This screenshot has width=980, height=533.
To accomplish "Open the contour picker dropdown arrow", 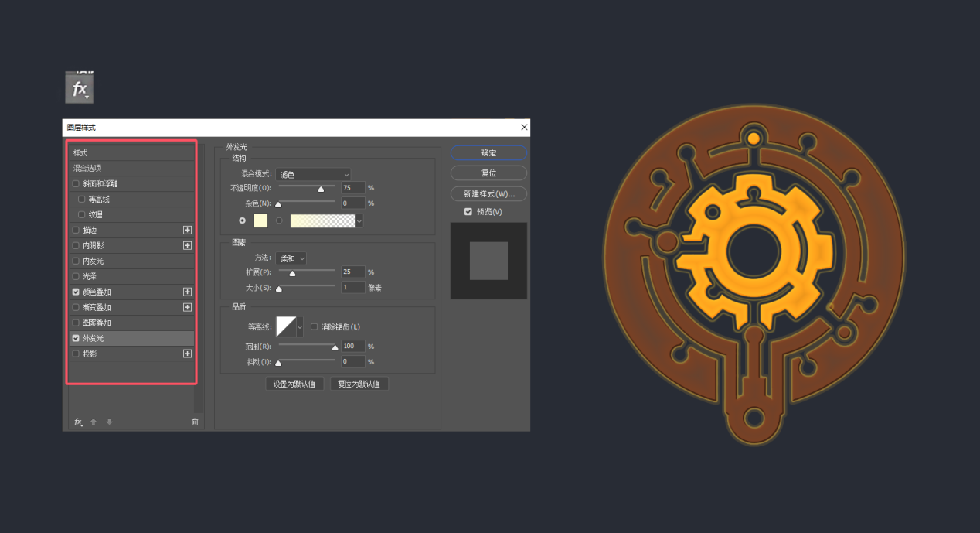I will [300, 326].
